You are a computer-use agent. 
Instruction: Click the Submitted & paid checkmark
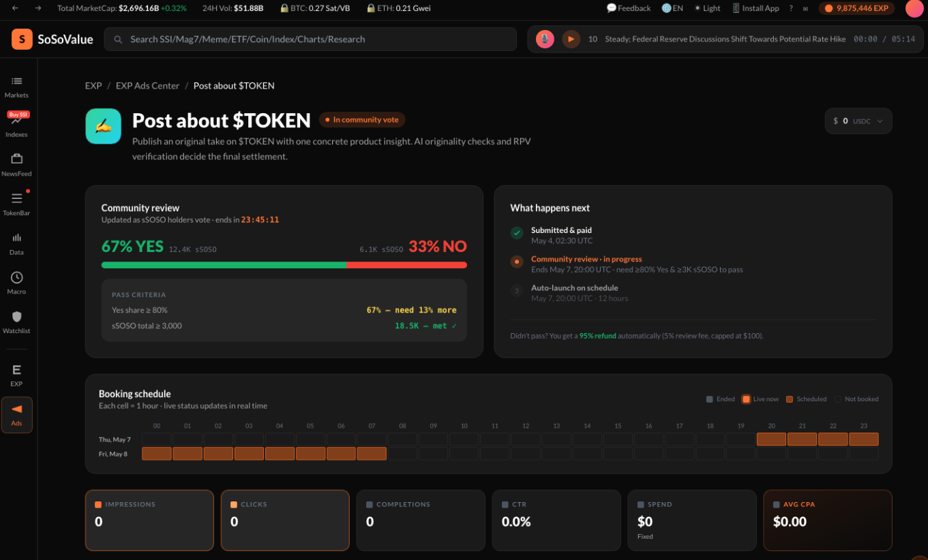coord(517,233)
